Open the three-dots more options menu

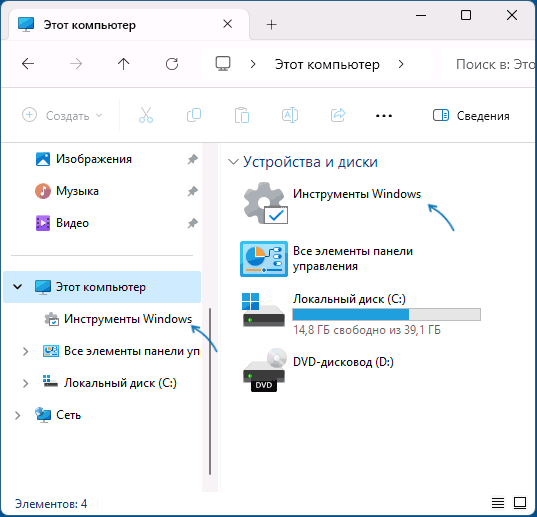pyautogui.click(x=384, y=116)
